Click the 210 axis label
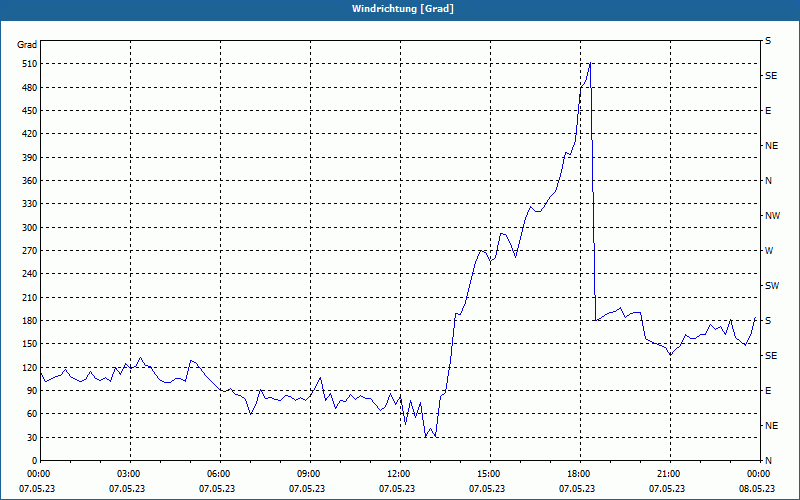 30,297
